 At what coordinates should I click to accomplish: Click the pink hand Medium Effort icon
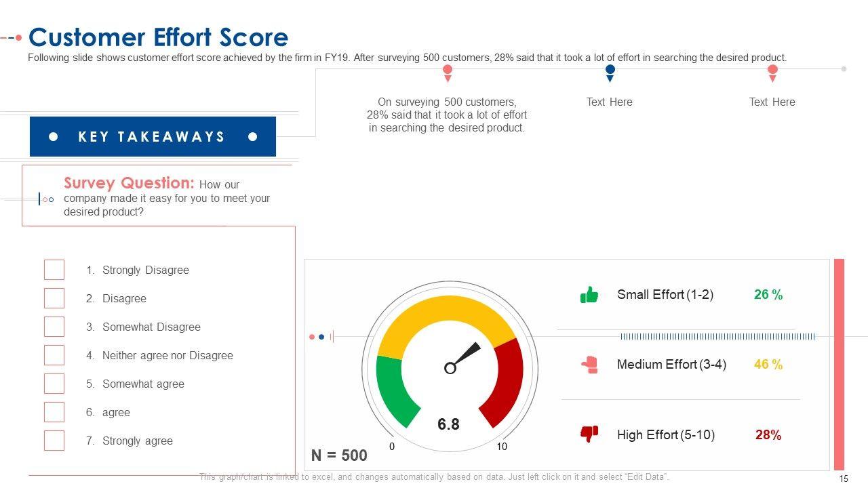point(589,365)
